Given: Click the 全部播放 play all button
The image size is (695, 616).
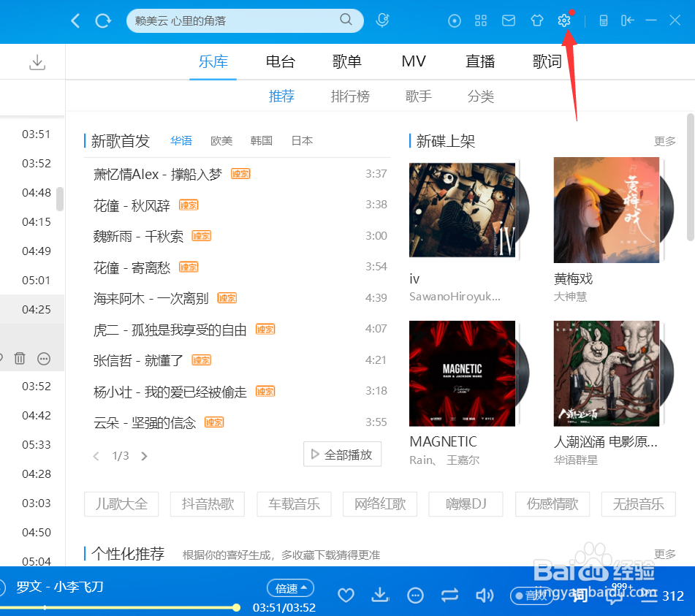Looking at the screenshot, I should coord(342,455).
